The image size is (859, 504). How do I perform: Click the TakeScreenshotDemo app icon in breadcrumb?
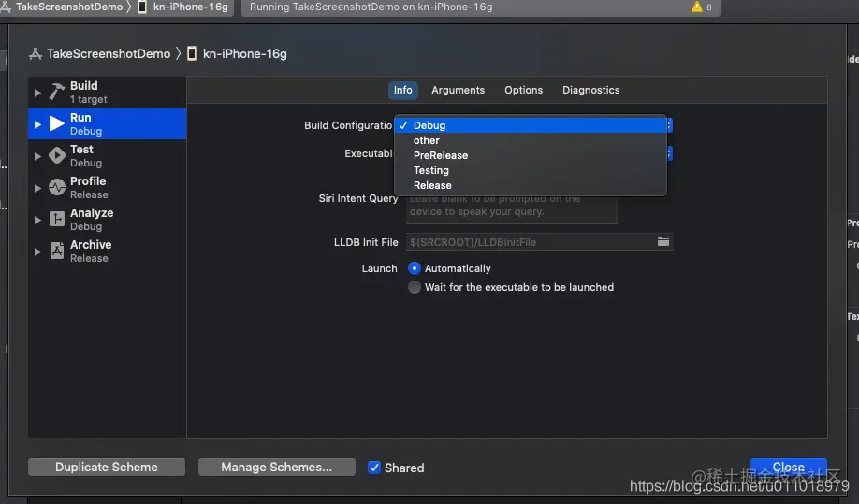click(36, 53)
